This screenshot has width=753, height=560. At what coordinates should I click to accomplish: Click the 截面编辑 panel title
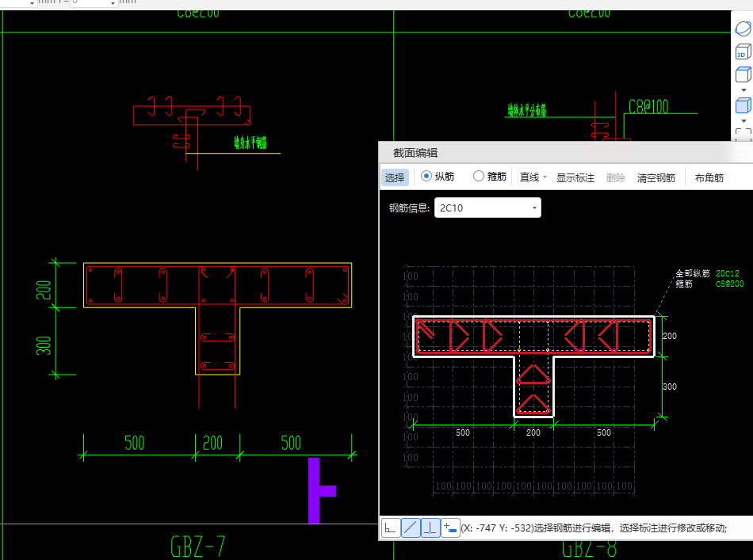tap(415, 153)
